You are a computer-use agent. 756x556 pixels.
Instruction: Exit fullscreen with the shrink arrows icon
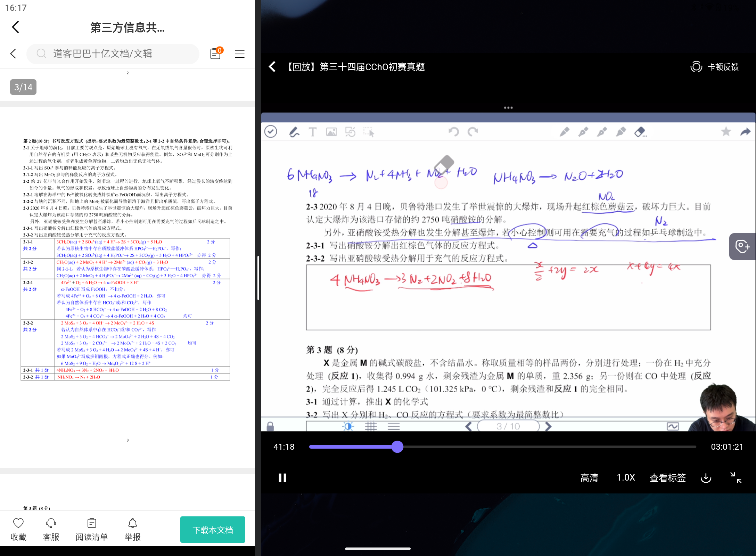pyautogui.click(x=736, y=477)
